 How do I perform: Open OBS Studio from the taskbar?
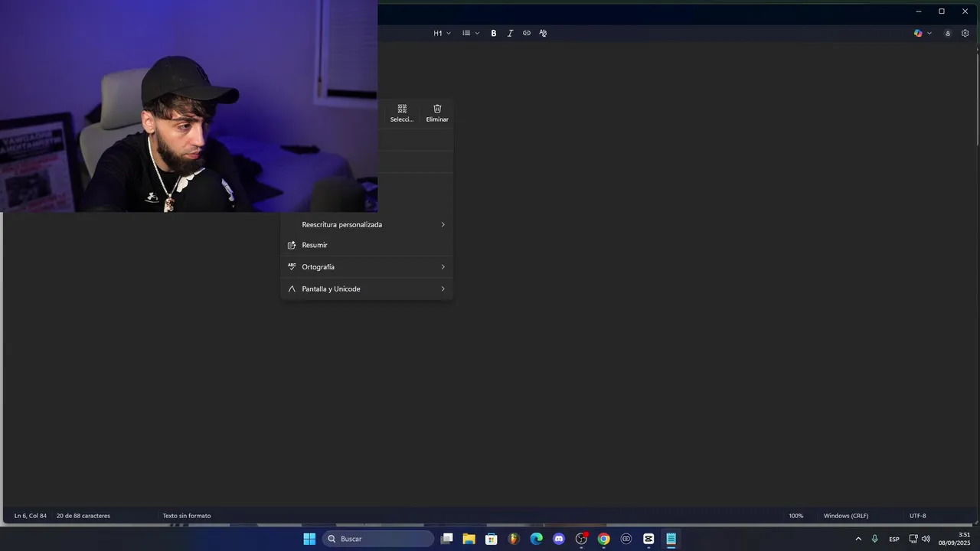[x=581, y=539]
